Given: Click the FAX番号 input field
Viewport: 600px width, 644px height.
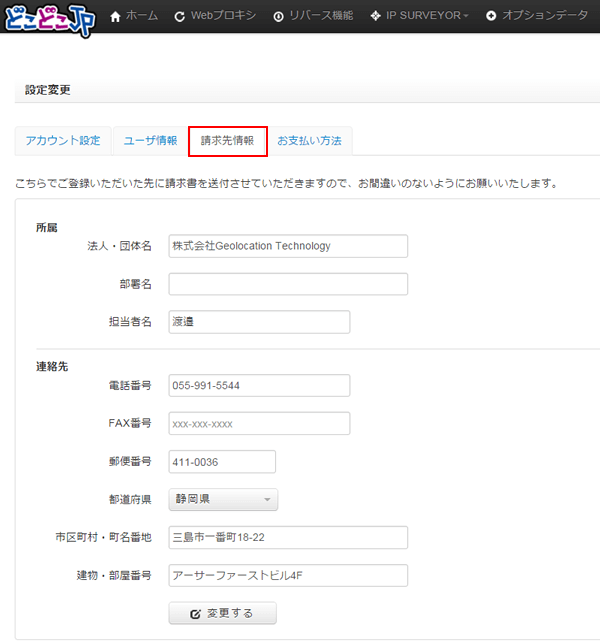Looking at the screenshot, I should pyautogui.click(x=259, y=424).
